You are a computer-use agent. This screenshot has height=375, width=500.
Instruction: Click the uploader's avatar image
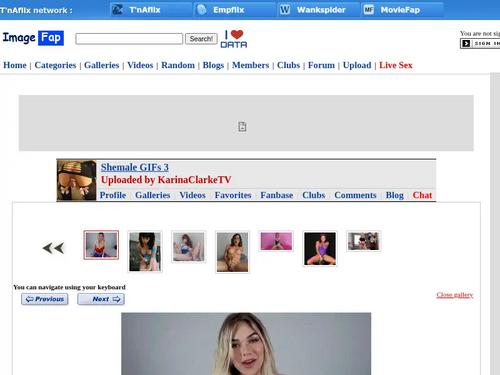click(77, 180)
